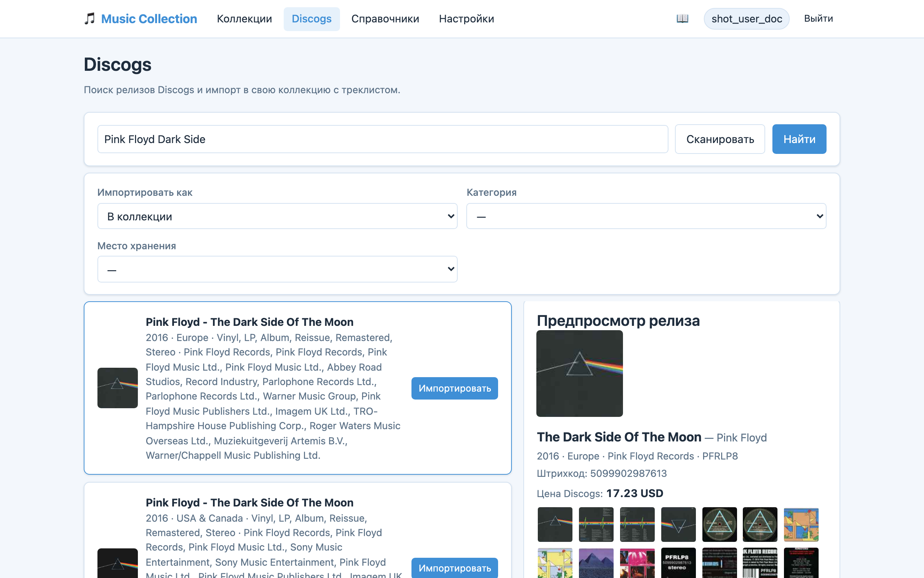Open the Pink Floyd Records barcode thumbnail
The image size is (924, 578).
pos(760,563)
